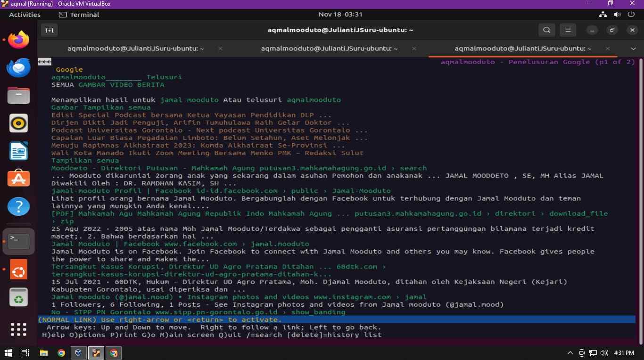Open File Explorer in Windows taskbar
The image size is (644, 360).
(43, 352)
